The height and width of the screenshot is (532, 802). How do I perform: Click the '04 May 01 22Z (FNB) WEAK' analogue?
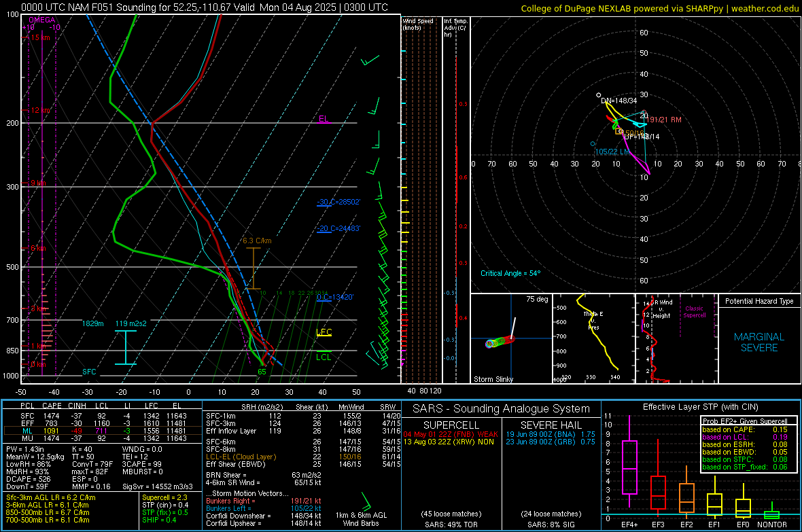click(x=451, y=434)
